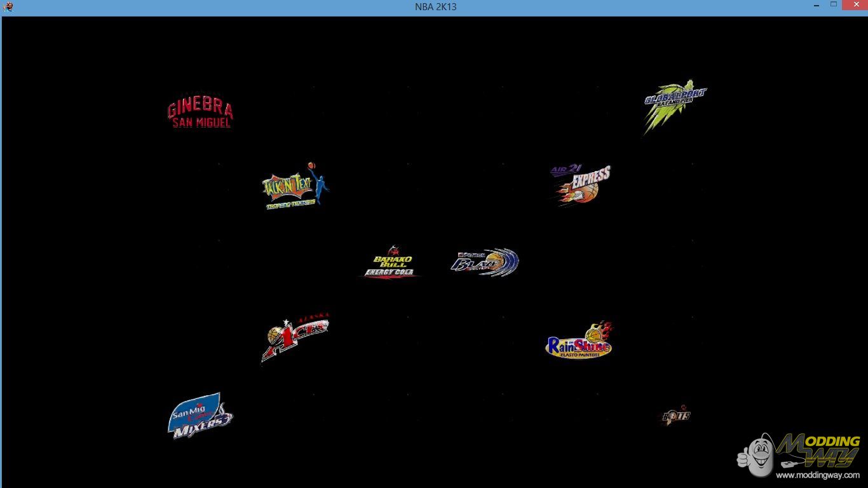Click the thumbs-up mascot character
The image size is (868, 488).
click(x=756, y=454)
